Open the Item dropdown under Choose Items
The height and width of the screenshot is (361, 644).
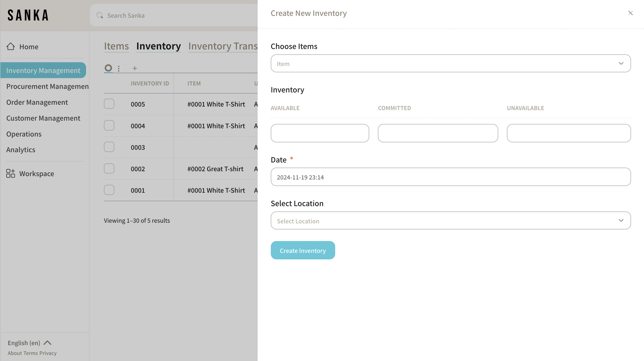[x=451, y=64]
